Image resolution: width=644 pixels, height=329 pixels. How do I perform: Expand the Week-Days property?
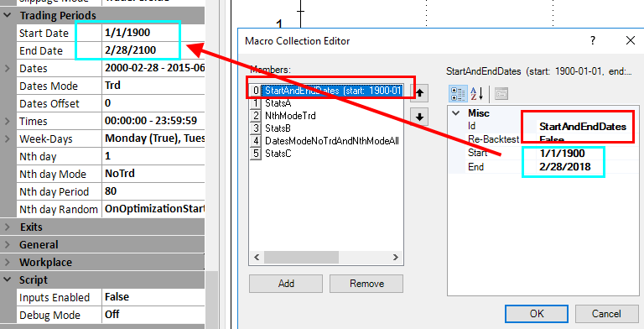point(8,138)
